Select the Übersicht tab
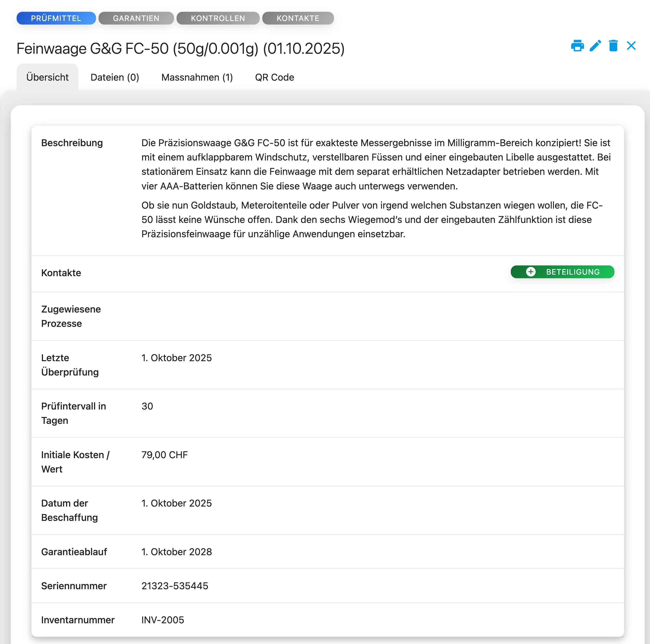 click(47, 77)
